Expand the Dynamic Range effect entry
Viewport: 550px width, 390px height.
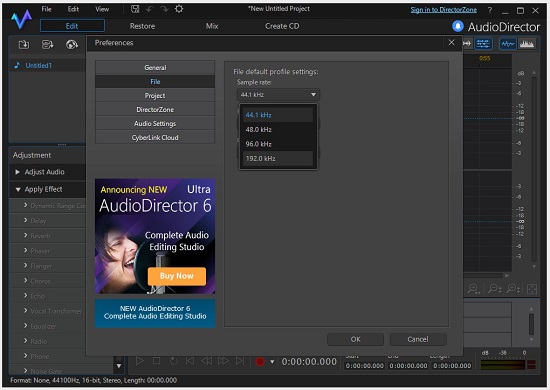(x=26, y=205)
